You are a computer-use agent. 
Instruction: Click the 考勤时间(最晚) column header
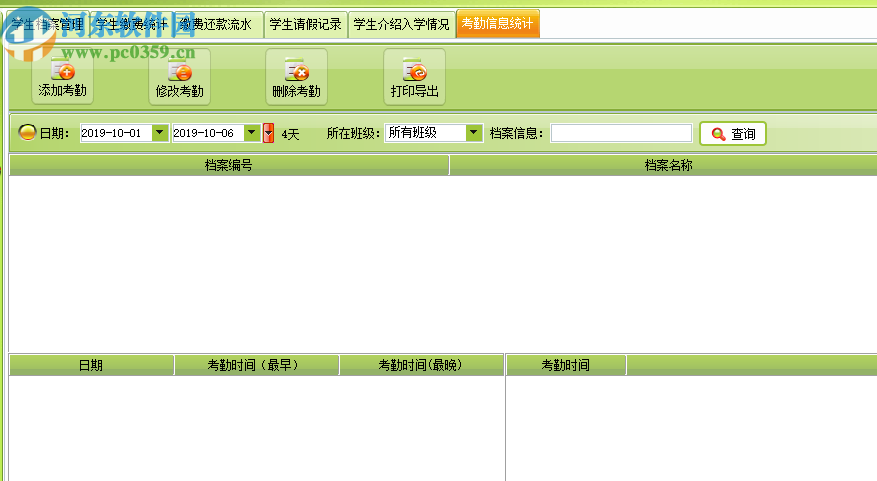click(x=421, y=365)
